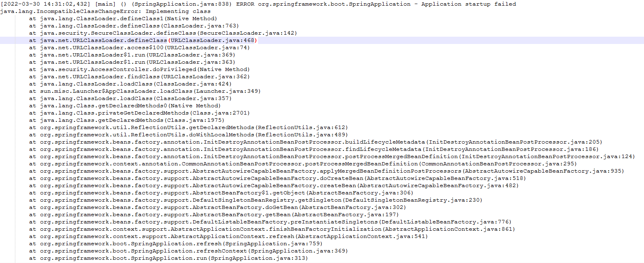Click the Class.getDeclaredMethods0 Native Method line
This screenshot has height=263, width=644.
(x=125, y=106)
